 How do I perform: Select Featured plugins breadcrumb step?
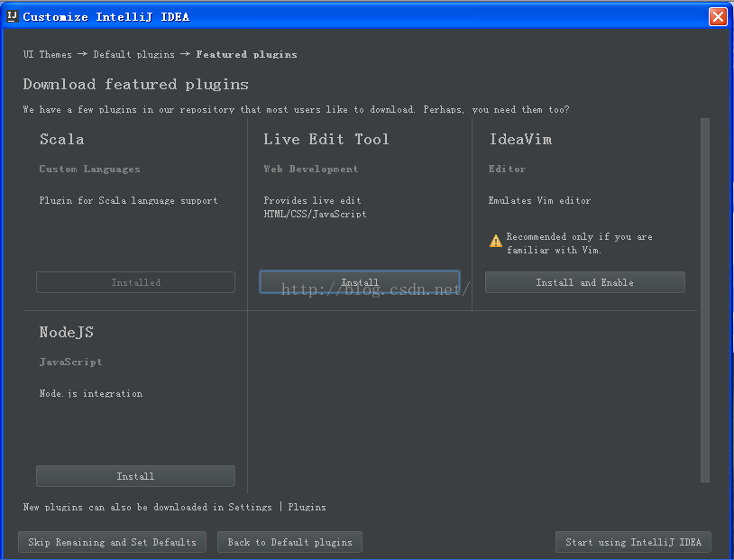[247, 54]
